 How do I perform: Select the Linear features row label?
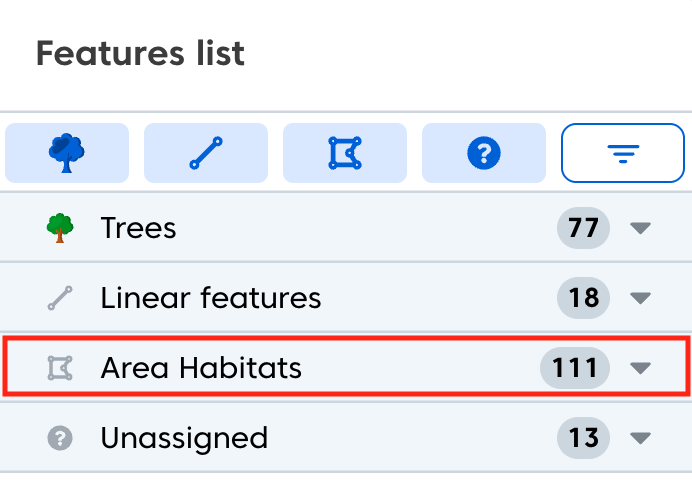point(211,298)
